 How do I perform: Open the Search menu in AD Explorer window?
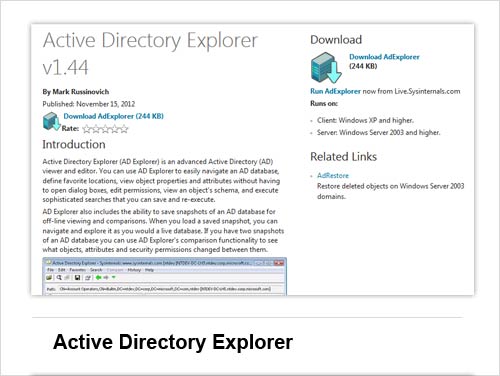(96, 270)
